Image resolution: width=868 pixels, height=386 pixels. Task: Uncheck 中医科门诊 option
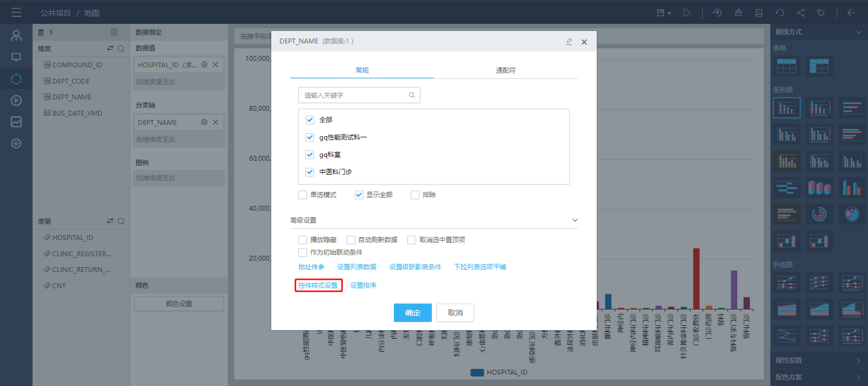tap(310, 172)
